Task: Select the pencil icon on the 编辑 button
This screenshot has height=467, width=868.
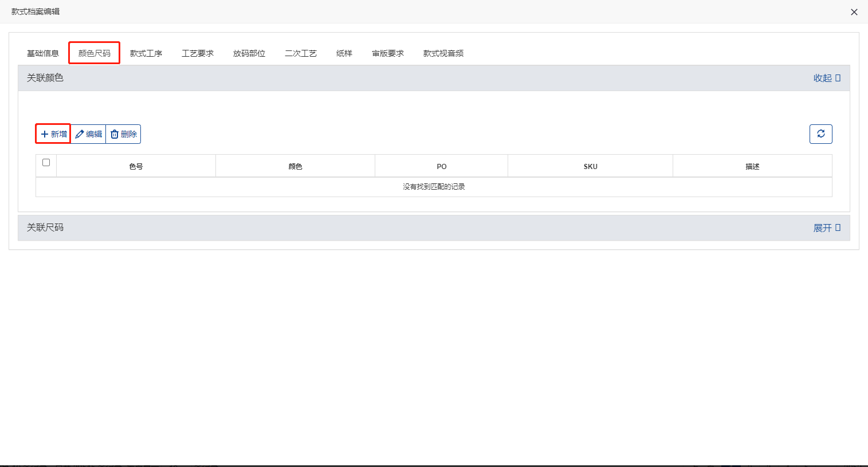Action: 81,134
